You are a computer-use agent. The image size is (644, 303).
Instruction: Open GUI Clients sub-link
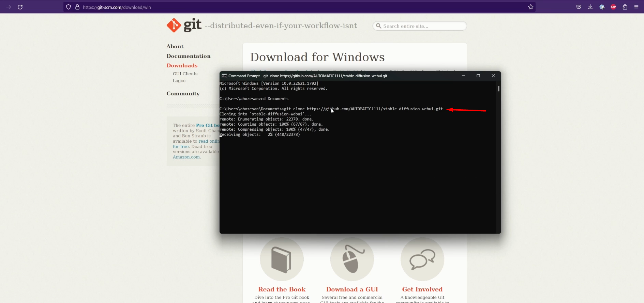point(185,74)
